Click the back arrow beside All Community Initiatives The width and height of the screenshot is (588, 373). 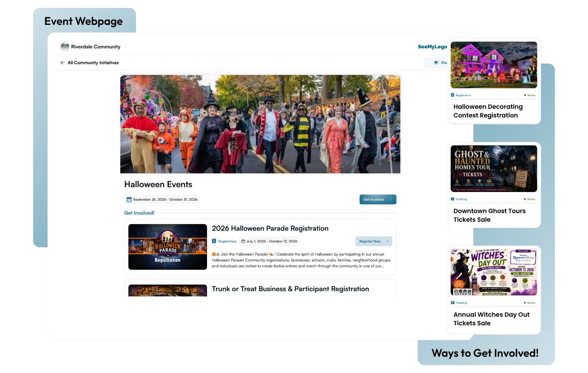coord(62,63)
